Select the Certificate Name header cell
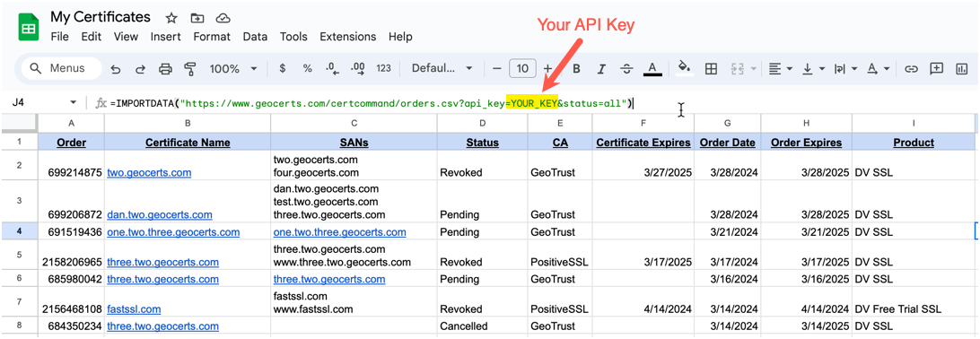Screen dimensions: 980x339 point(188,143)
